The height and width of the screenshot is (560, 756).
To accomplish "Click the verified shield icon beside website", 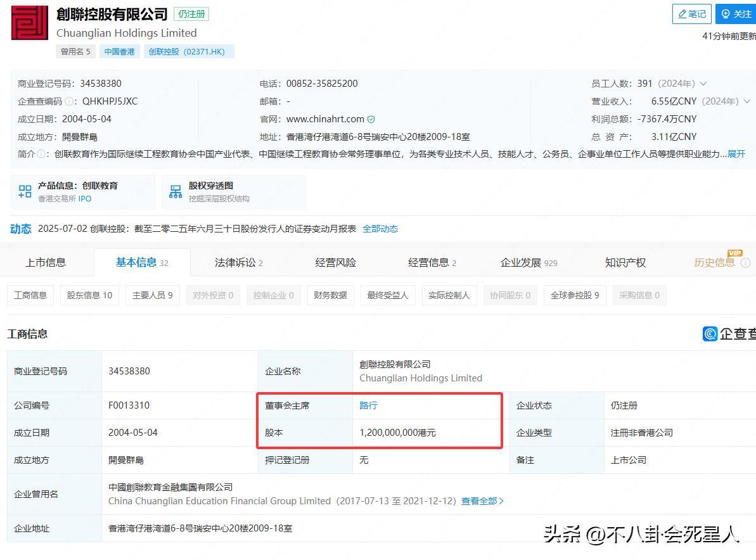I will click(x=371, y=119).
